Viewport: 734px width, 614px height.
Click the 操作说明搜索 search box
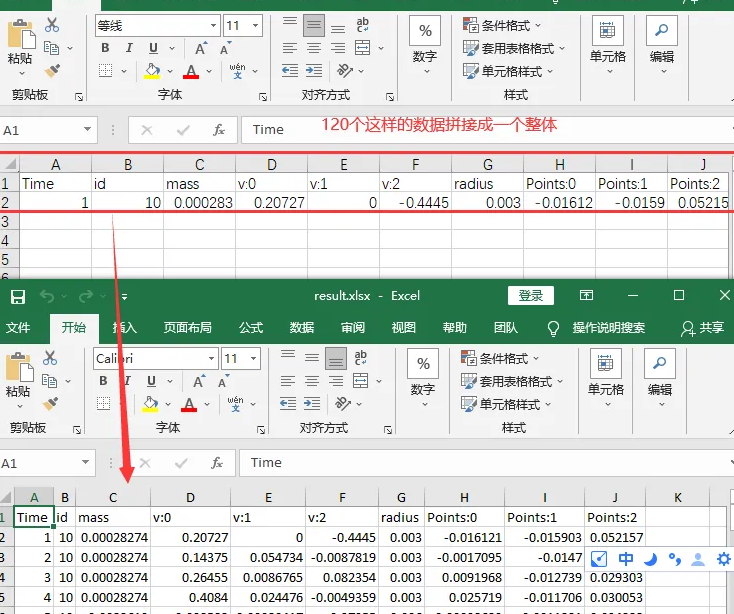pyautogui.click(x=608, y=328)
